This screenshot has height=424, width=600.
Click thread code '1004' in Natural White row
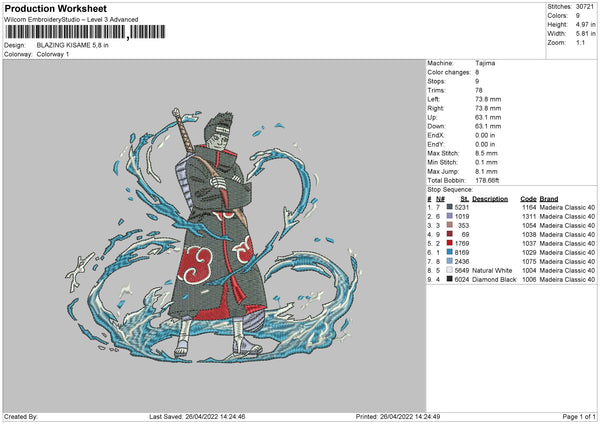tap(529, 271)
